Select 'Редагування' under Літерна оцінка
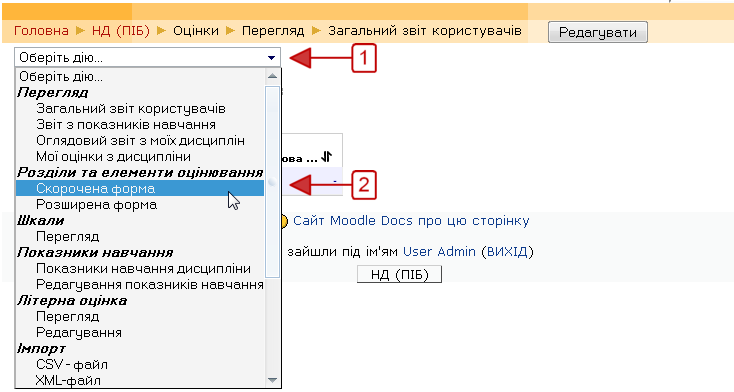Screen dimensions: 734x392 click(x=140, y=333)
